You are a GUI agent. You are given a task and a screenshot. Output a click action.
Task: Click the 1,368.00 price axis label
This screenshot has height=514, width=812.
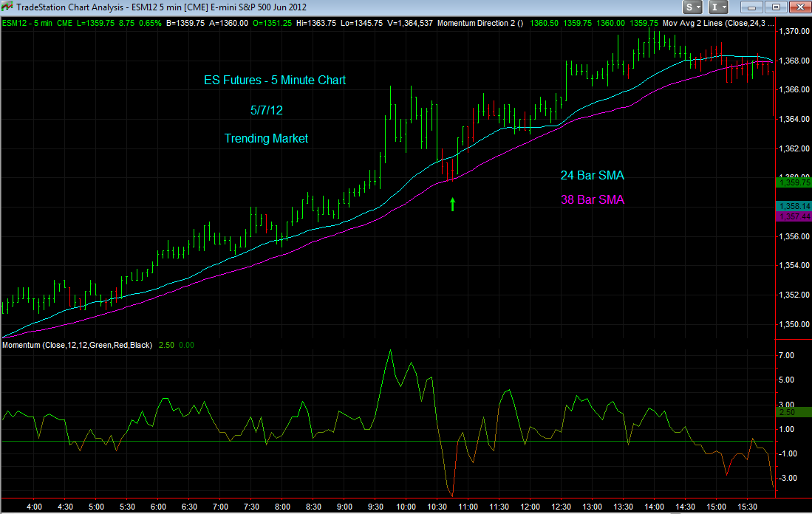tap(794, 61)
